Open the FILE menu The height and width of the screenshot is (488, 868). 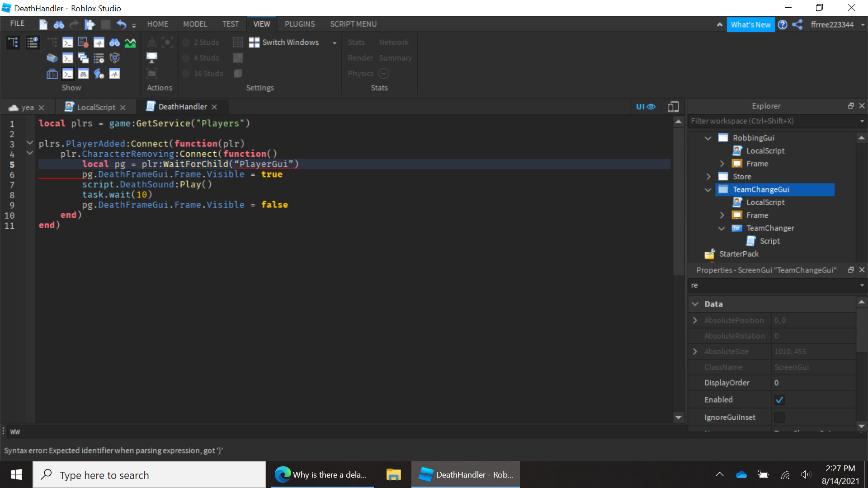point(17,23)
